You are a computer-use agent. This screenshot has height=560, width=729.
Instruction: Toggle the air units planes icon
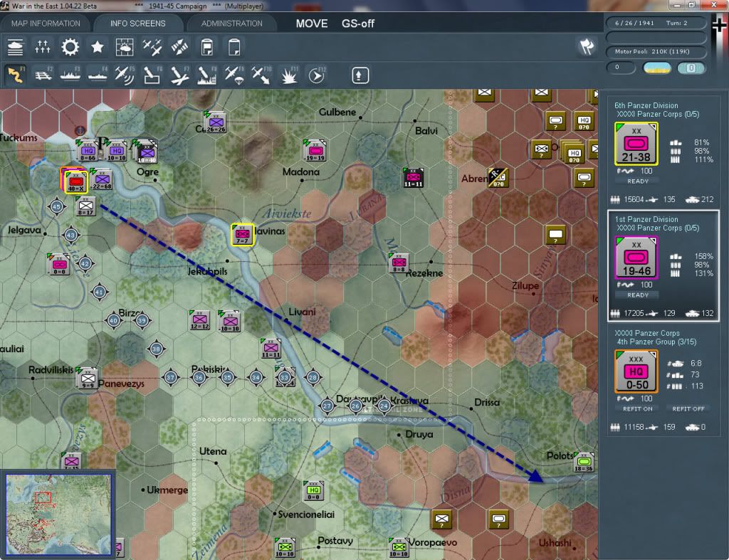tap(152, 47)
